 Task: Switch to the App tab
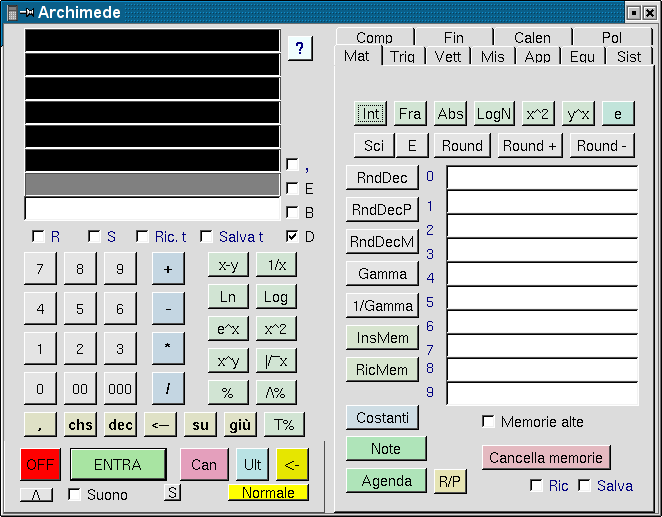(x=537, y=56)
